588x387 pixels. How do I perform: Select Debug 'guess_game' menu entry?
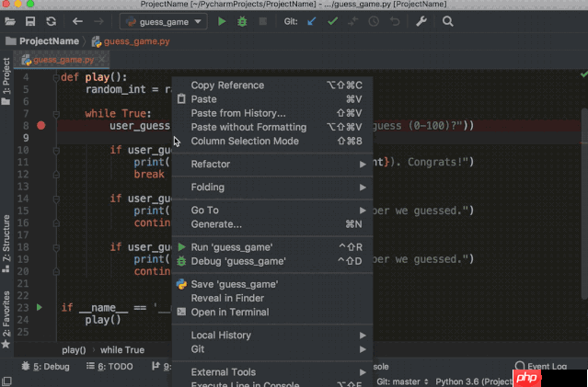272,261
